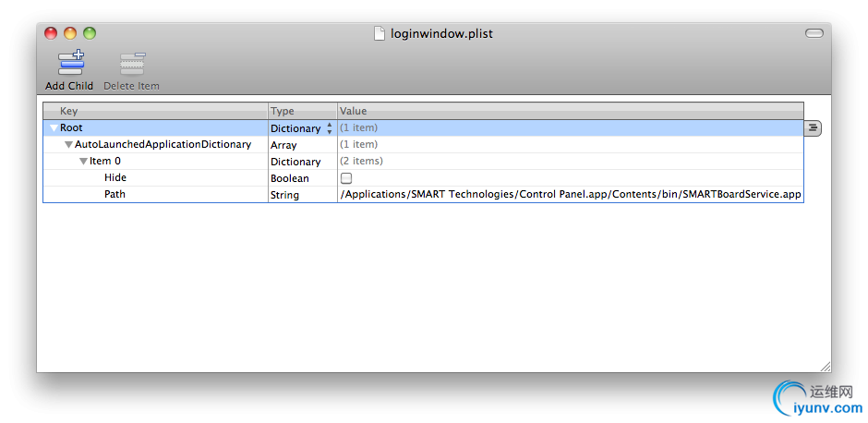The width and height of the screenshot is (868, 423).
Task: Click the (2 items) value cell
Action: [x=361, y=161]
